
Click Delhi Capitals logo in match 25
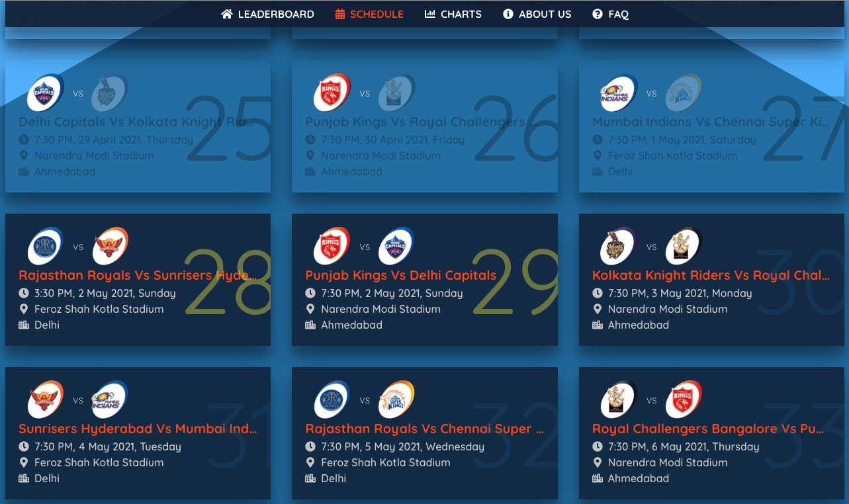click(44, 93)
